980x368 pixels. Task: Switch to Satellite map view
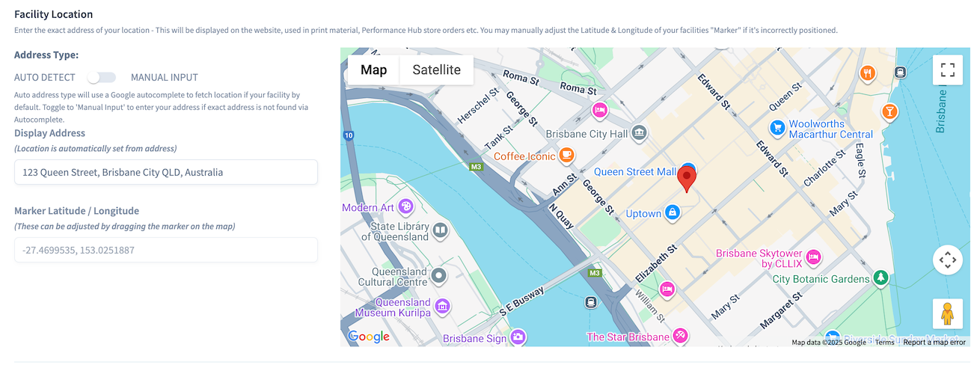[x=436, y=70]
